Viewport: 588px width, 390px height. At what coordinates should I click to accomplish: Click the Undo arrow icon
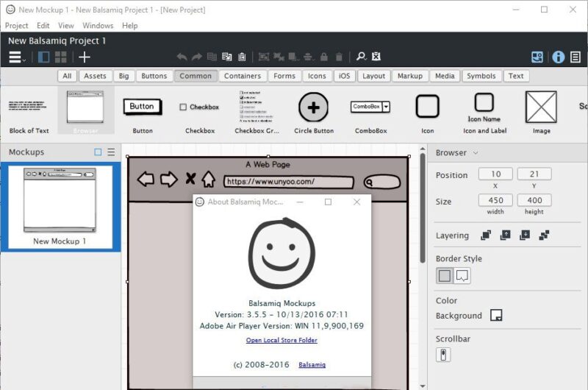(x=182, y=57)
